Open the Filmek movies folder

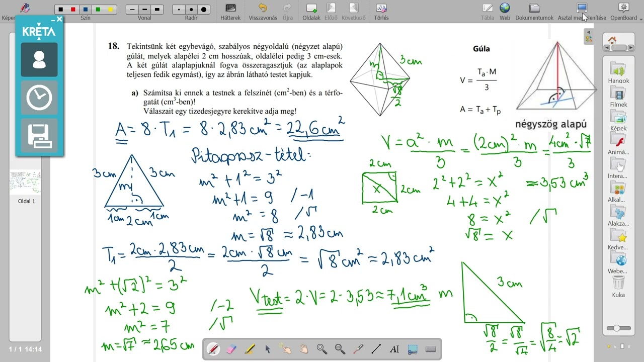click(618, 96)
